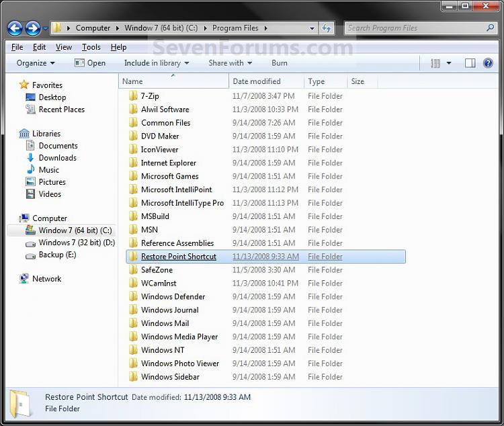Open the File menu
The width and height of the screenshot is (504, 426).
coord(17,47)
